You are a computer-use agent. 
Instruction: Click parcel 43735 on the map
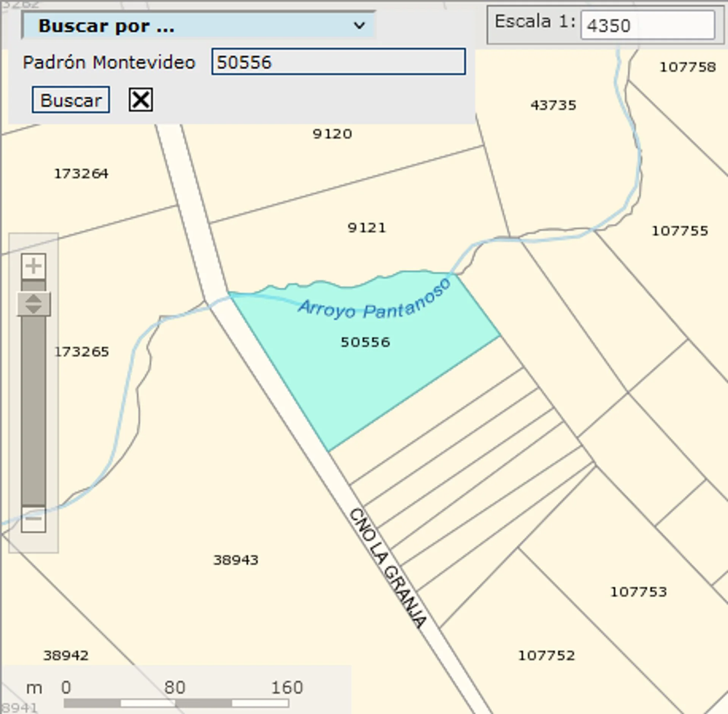tap(553, 105)
